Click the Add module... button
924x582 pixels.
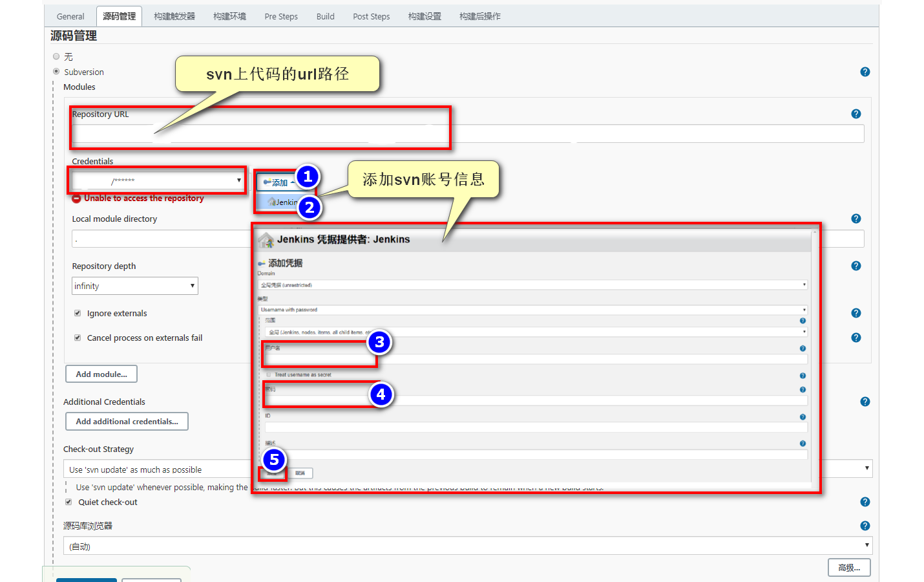click(101, 374)
